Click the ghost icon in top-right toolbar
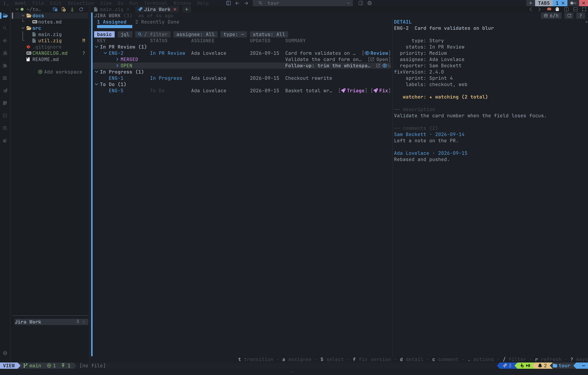 557,9
